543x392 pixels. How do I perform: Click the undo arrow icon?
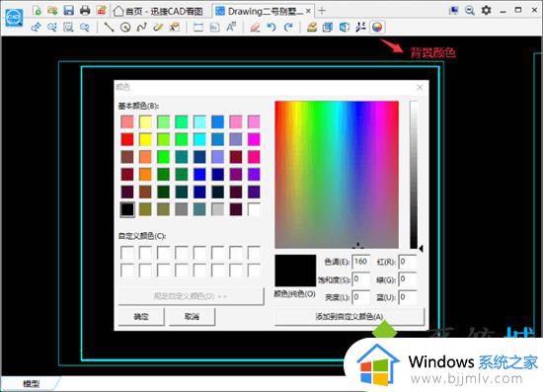tap(271, 27)
